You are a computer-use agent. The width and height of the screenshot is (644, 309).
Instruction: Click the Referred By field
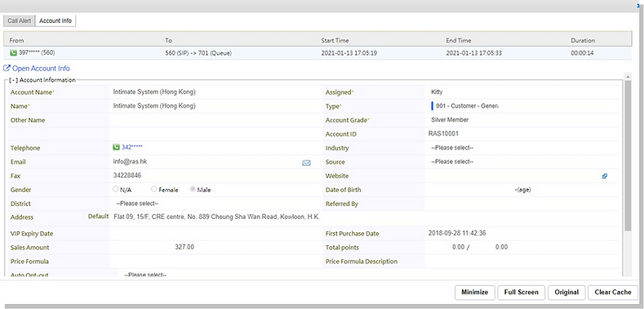522,204
